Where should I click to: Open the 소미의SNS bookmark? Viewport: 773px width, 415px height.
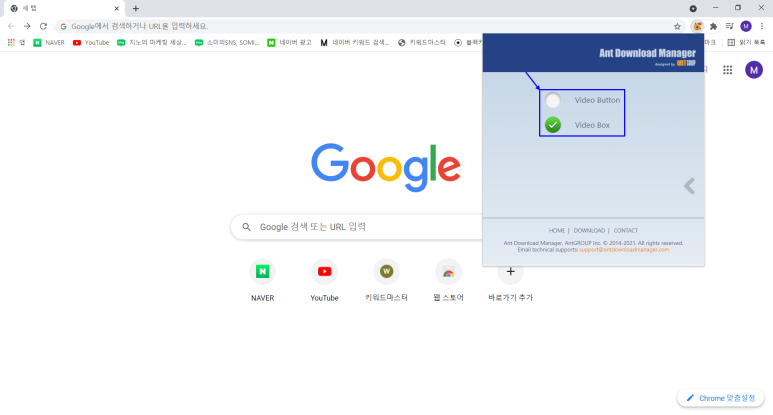click(x=227, y=42)
